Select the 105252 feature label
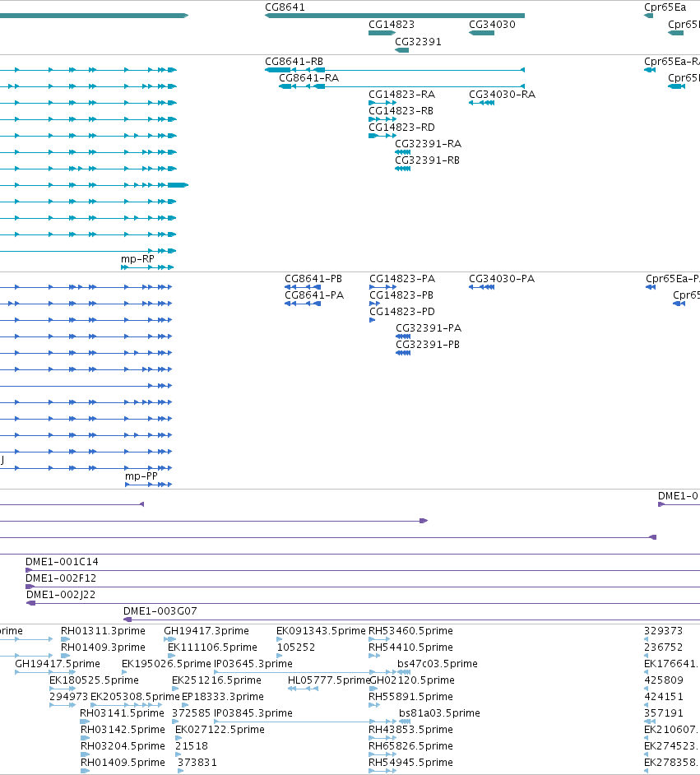 coord(296,647)
